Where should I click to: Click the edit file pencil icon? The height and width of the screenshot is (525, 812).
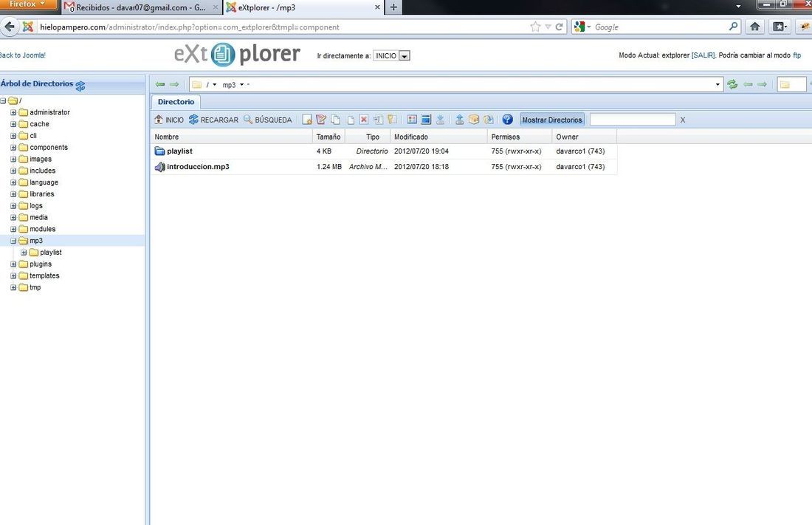(x=321, y=120)
